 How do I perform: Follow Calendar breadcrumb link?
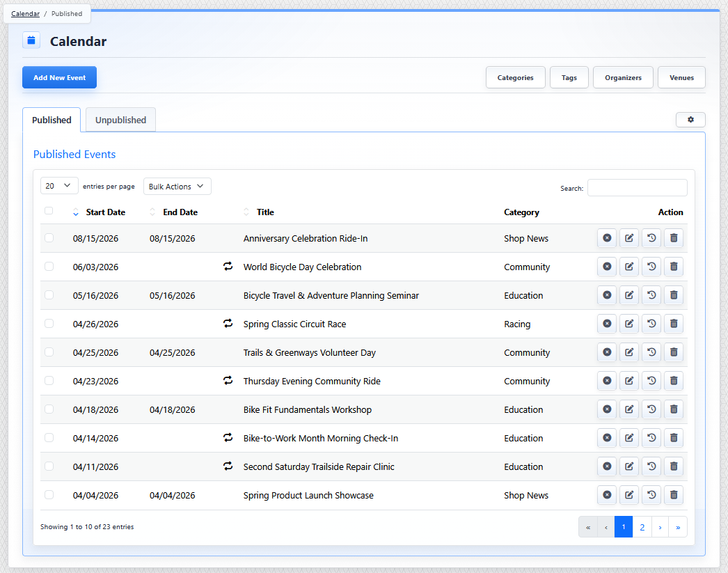pyautogui.click(x=26, y=13)
